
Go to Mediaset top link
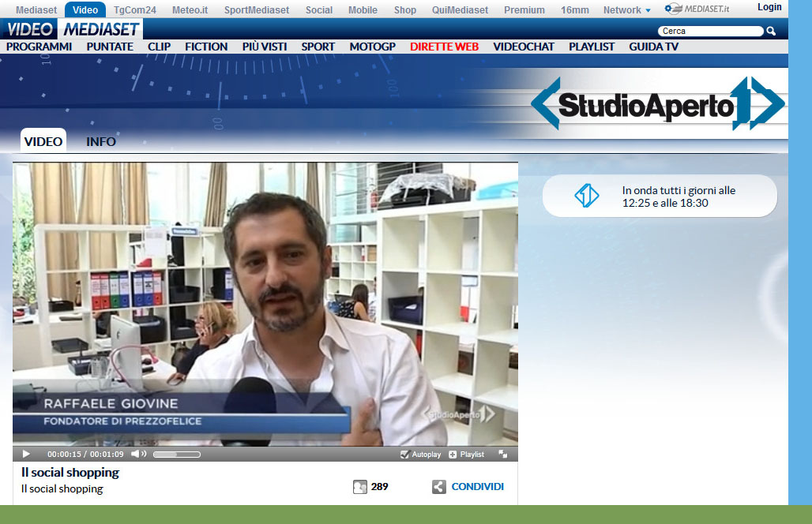pyautogui.click(x=36, y=9)
